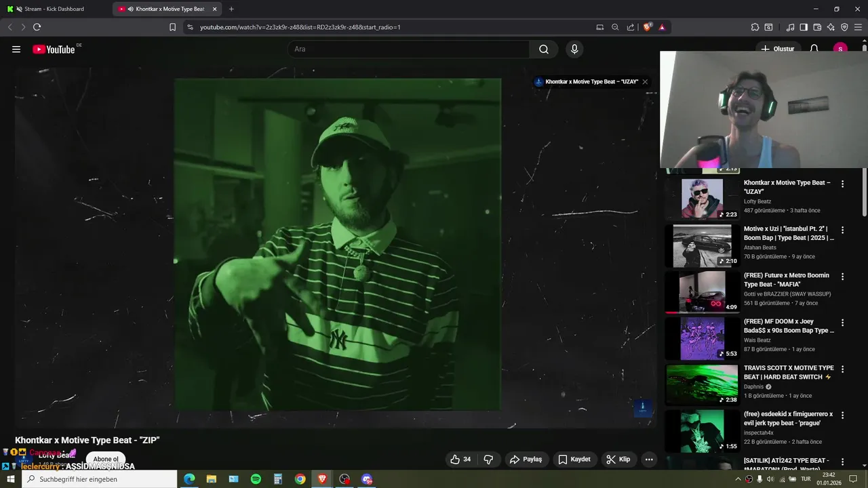The height and width of the screenshot is (488, 868).
Task: Open YouTube notifications bell
Action: 814,49
